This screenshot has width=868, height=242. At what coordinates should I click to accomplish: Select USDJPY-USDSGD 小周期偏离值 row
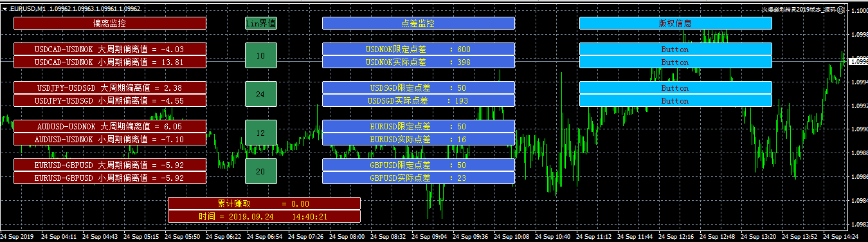110,100
